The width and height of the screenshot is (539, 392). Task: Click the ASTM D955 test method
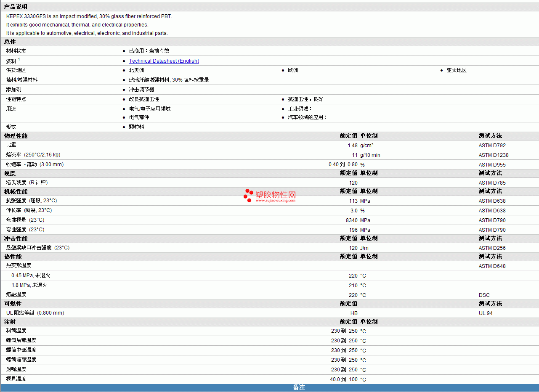pyautogui.click(x=492, y=165)
